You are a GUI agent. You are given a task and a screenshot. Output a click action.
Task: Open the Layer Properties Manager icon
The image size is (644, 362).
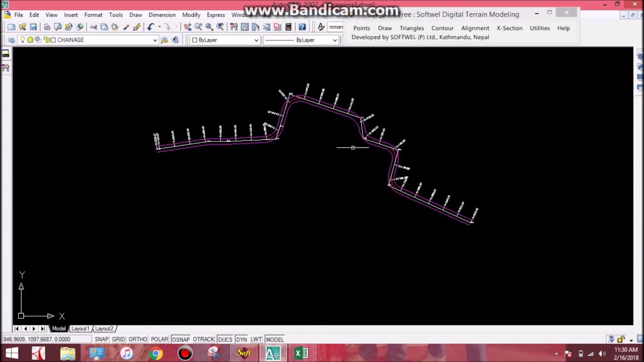(x=11, y=40)
